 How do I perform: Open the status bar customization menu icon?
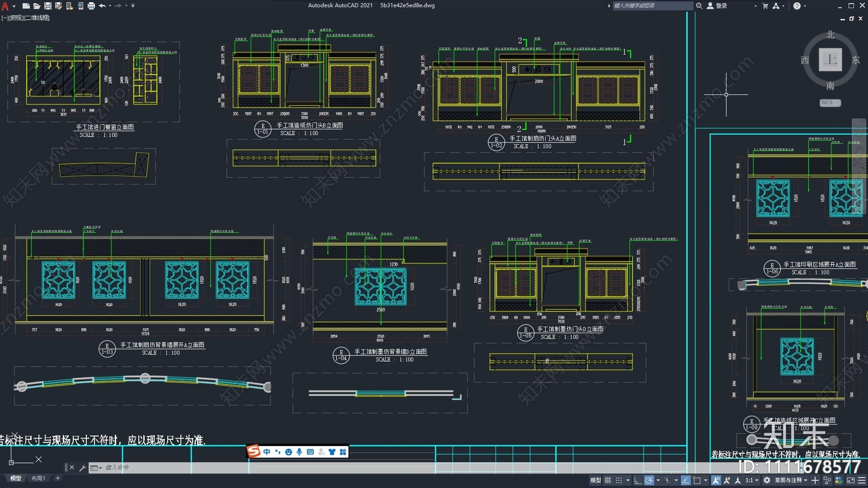click(x=861, y=480)
